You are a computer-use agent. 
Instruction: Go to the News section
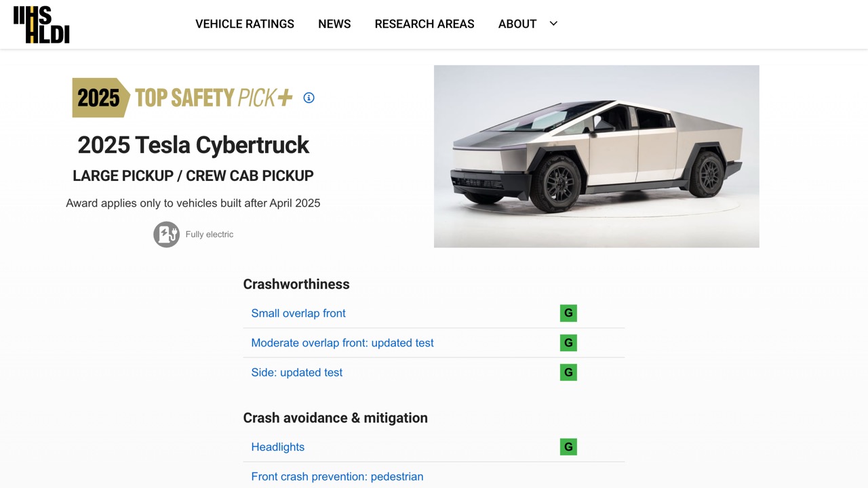(x=334, y=24)
